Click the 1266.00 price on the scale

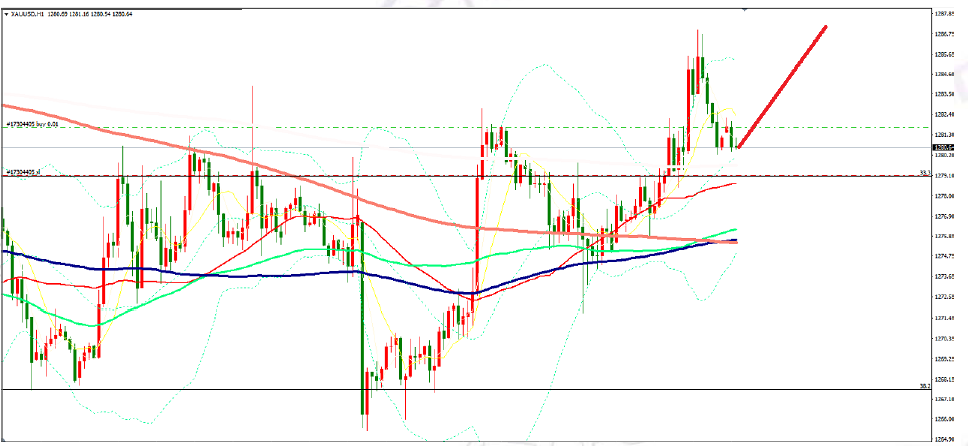tap(945, 419)
